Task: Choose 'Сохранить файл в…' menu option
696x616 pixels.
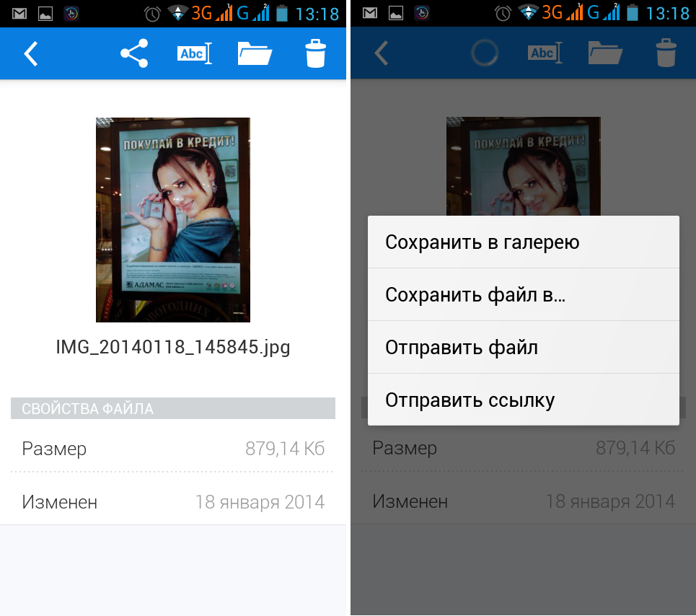Action: point(524,295)
